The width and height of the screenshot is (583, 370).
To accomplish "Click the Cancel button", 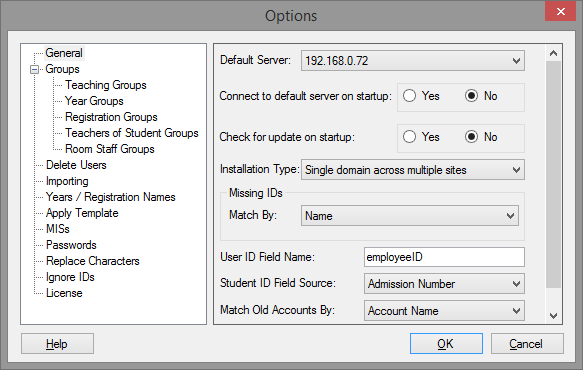I will [527, 344].
